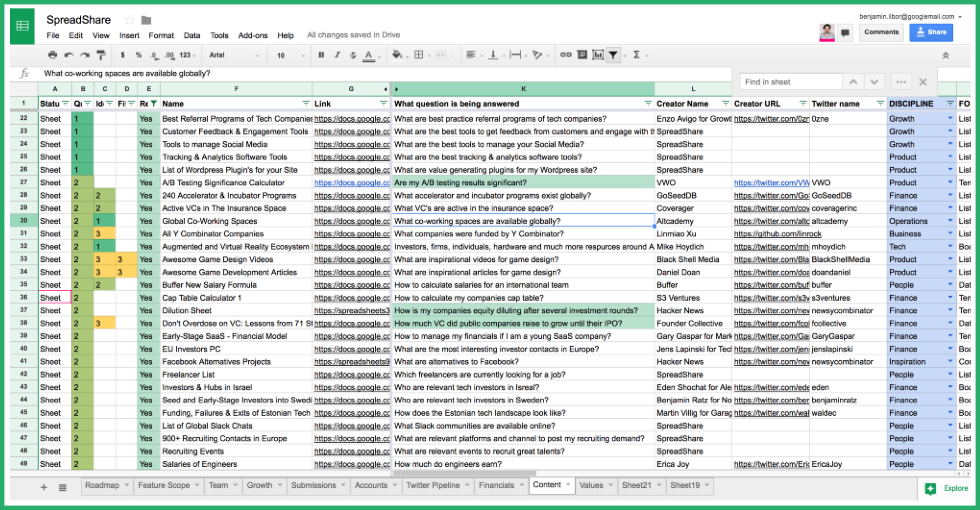Open the borders tool
This screenshot has width=980, height=510.
[419, 55]
